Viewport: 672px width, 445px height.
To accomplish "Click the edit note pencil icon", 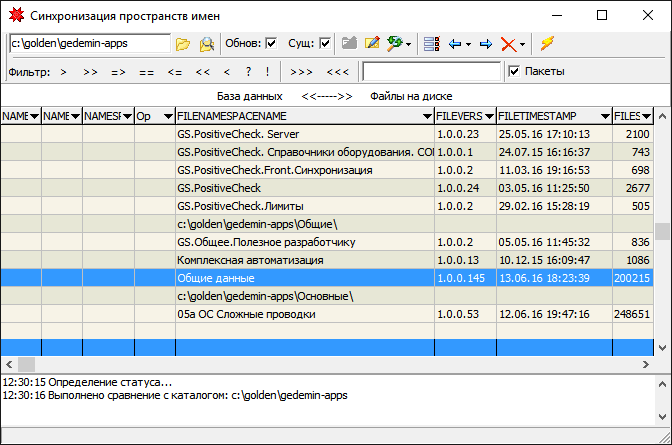I will (372, 44).
